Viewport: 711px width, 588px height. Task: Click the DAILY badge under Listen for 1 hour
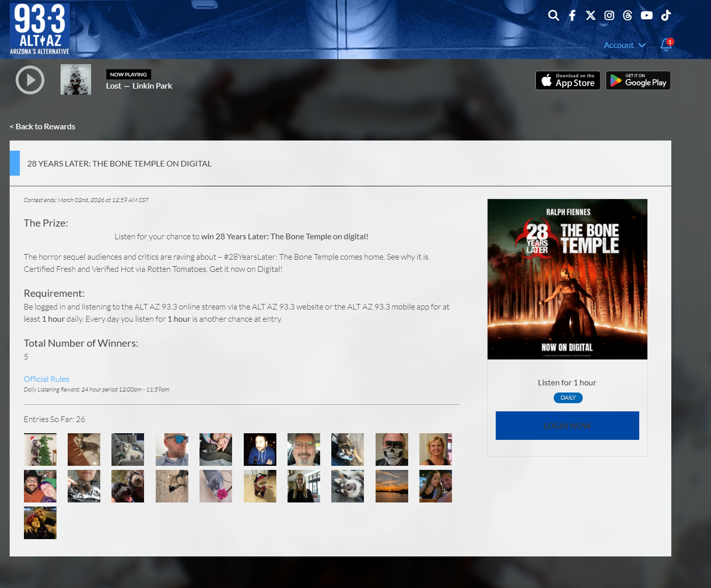pos(568,398)
